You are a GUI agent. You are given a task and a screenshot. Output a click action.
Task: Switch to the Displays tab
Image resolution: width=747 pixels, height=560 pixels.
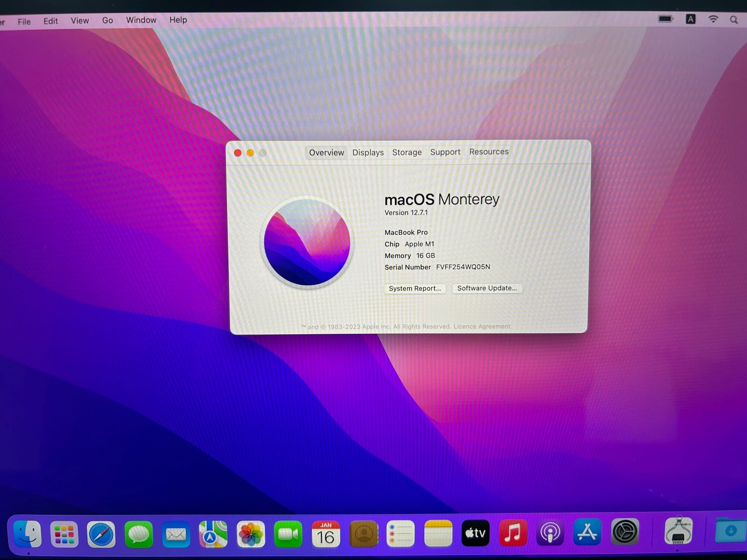pos(368,153)
